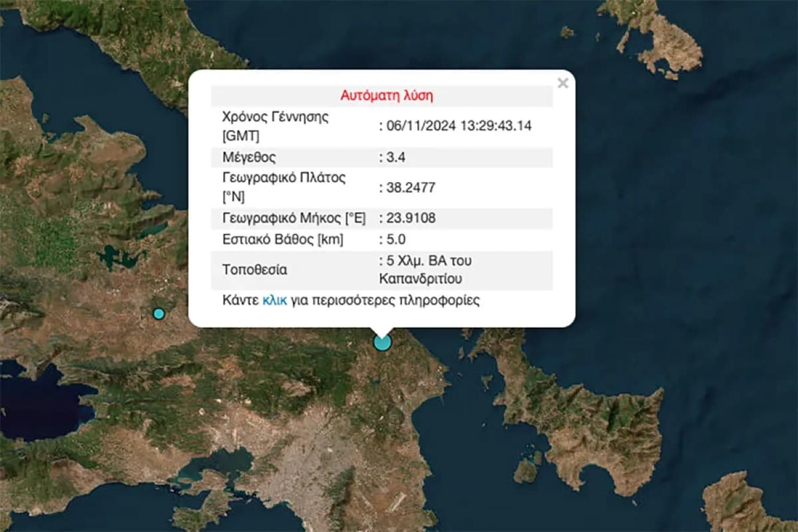
Task: Click the red 'Αυτόματη λύση' header
Action: pos(386,96)
